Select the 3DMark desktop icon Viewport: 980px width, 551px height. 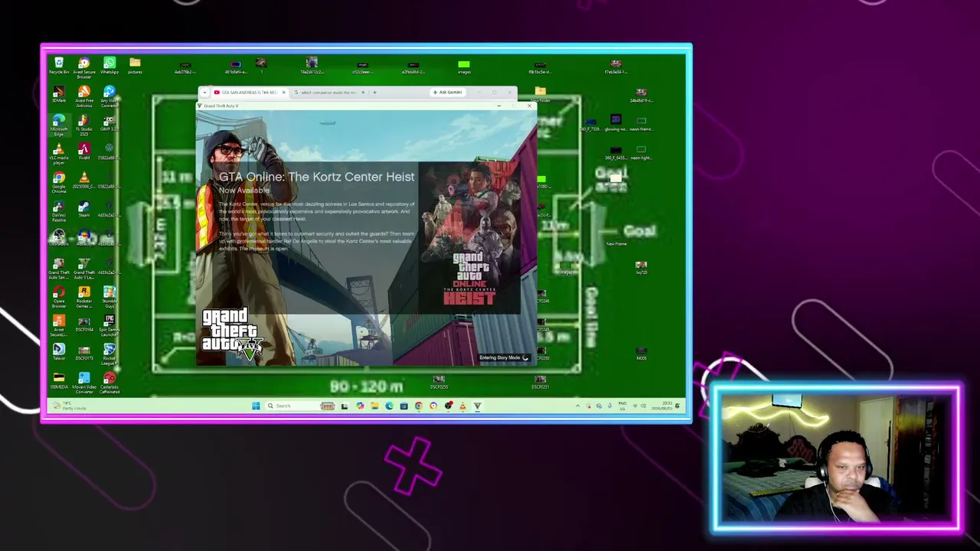tap(59, 95)
